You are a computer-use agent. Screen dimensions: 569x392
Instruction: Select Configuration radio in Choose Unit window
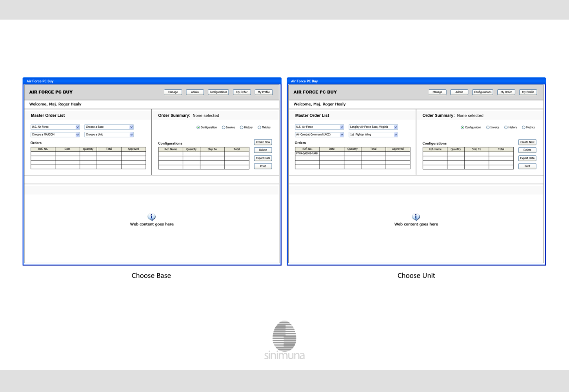coord(462,127)
